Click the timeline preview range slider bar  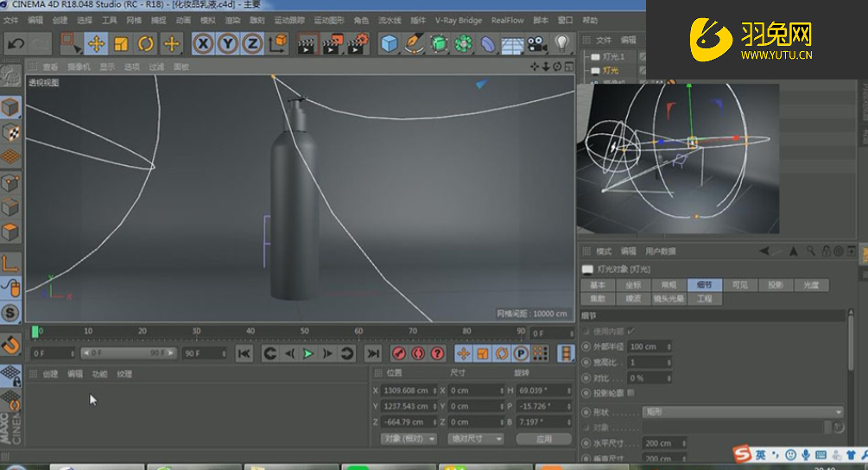click(x=129, y=353)
